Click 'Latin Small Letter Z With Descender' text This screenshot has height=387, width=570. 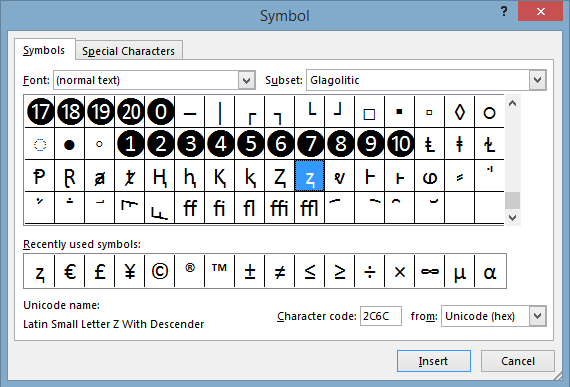113,324
